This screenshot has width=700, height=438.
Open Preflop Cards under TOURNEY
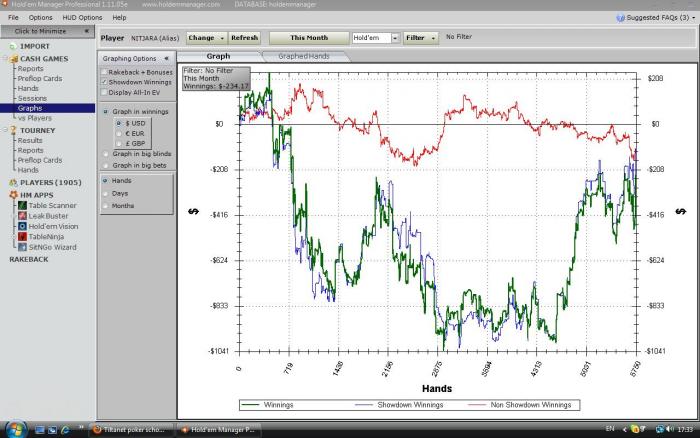pos(40,160)
